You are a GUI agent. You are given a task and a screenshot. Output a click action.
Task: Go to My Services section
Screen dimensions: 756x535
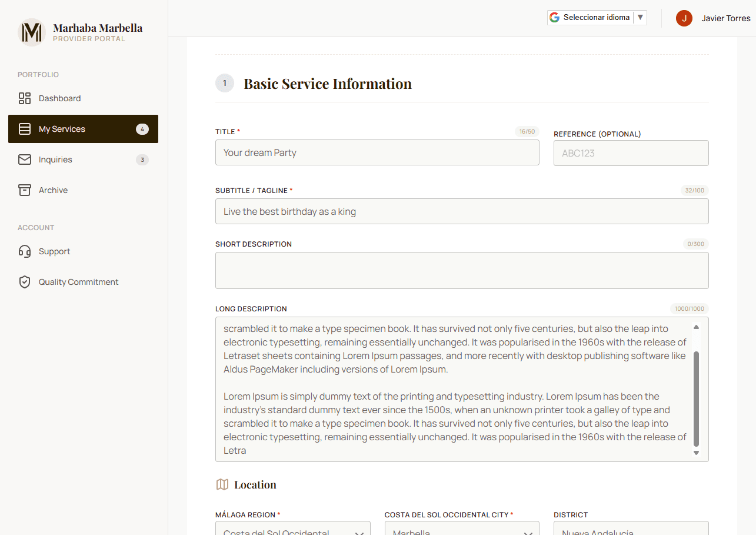coord(83,129)
